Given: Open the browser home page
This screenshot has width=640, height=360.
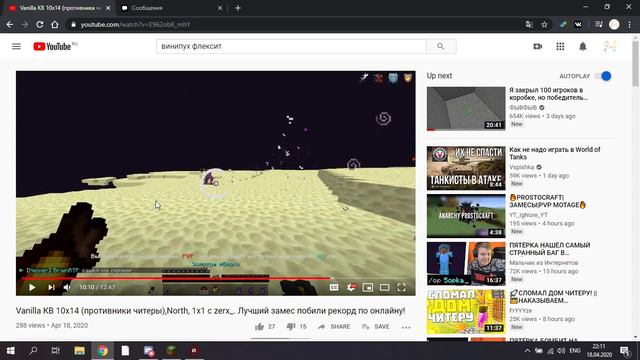Looking at the screenshot, I should pyautogui.click(x=55, y=24).
